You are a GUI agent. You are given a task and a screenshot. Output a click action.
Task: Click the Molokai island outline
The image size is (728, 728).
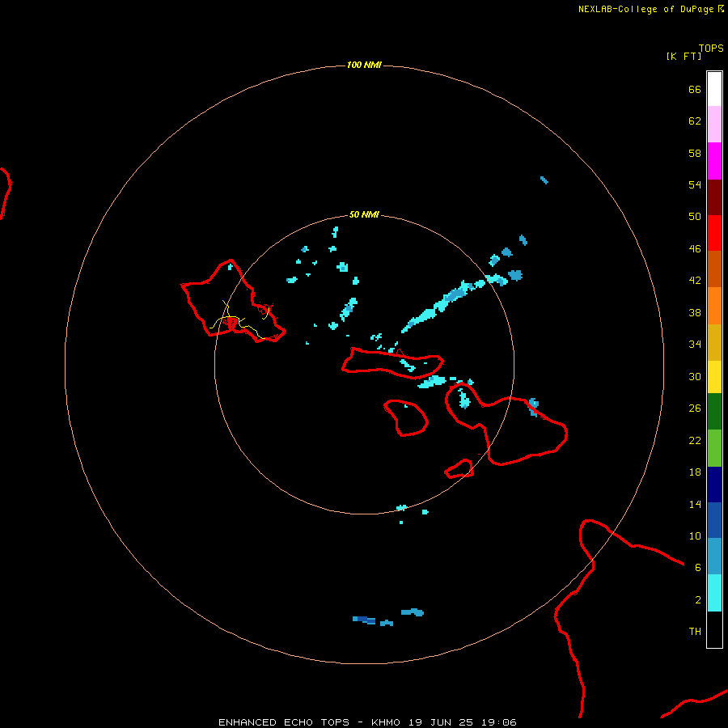coord(393,363)
